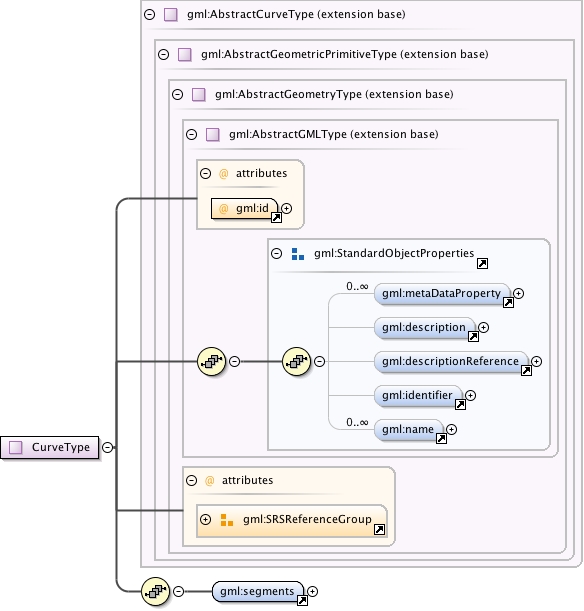Collapse the attributes box containing gml:id
Image resolution: width=584 pixels, height=611 pixels.
click(206, 173)
